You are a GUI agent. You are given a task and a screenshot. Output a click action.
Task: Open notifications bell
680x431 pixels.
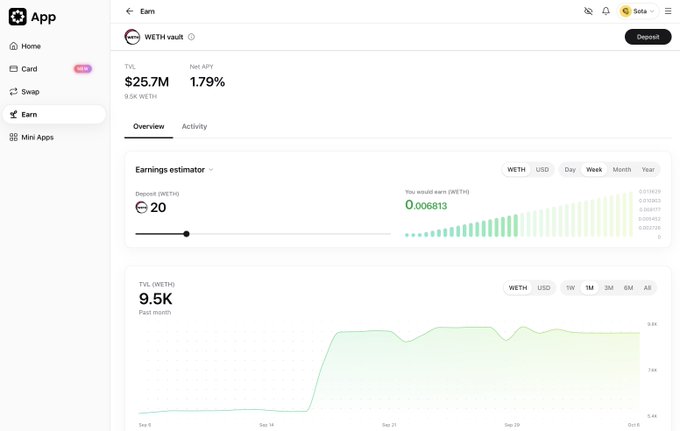pos(606,11)
